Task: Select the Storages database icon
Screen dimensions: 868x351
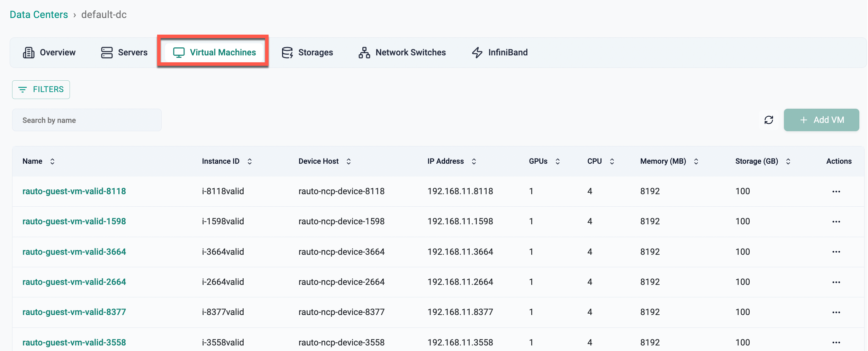Action: pyautogui.click(x=287, y=52)
